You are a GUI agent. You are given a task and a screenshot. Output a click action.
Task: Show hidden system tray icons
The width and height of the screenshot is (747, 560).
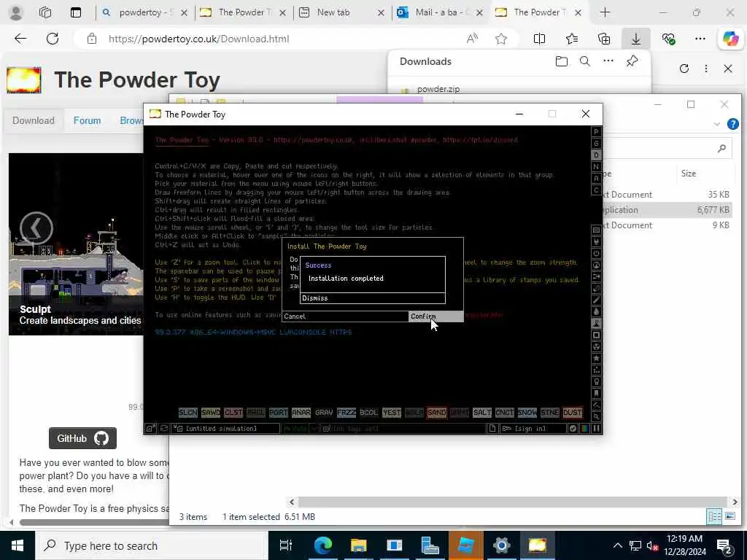pos(617,545)
